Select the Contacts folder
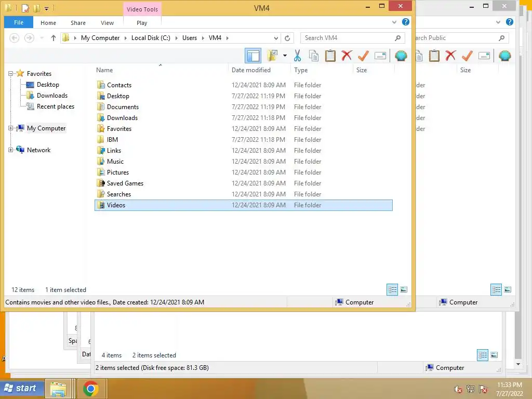532x399 pixels. point(244,85)
